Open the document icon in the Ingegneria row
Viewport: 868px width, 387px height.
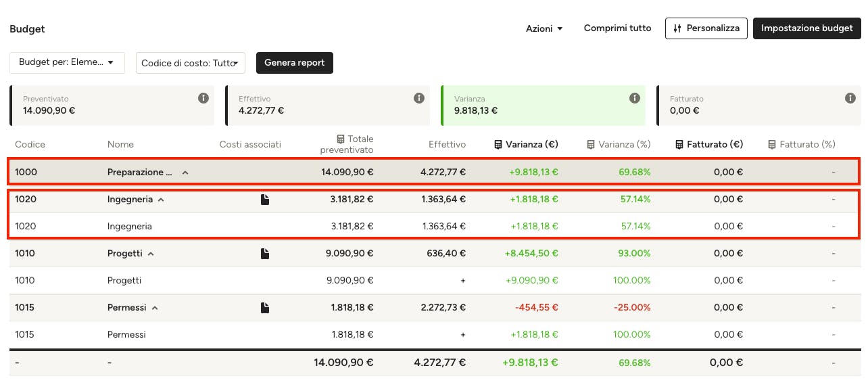pos(265,200)
